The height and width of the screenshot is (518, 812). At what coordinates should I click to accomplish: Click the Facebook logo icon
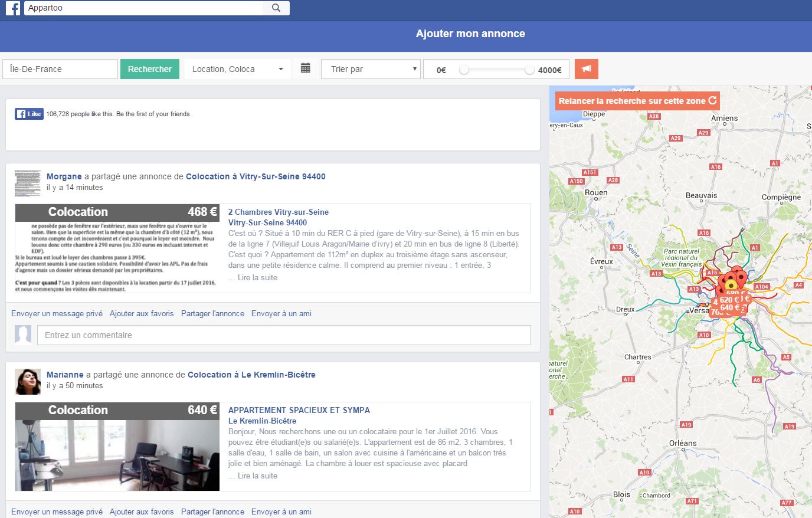[13, 8]
